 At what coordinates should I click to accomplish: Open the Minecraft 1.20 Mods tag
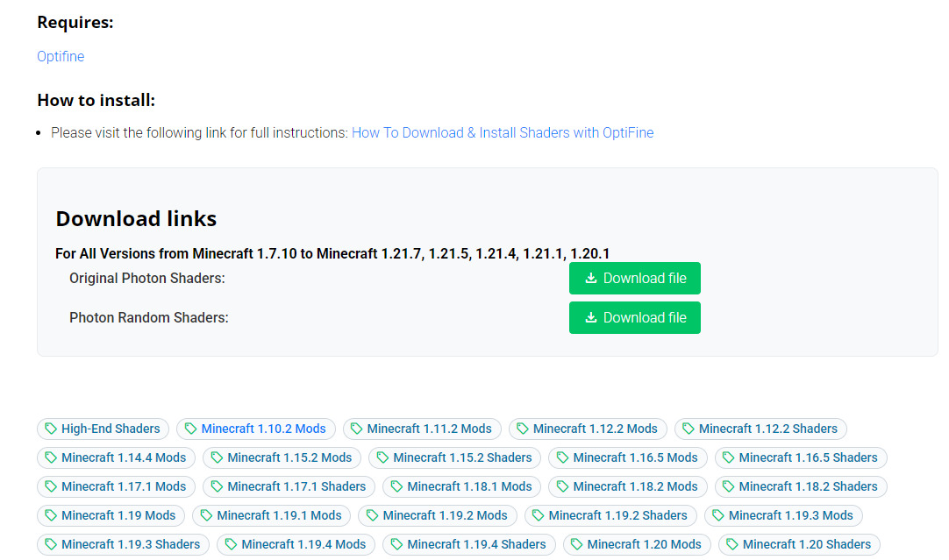coord(637,545)
